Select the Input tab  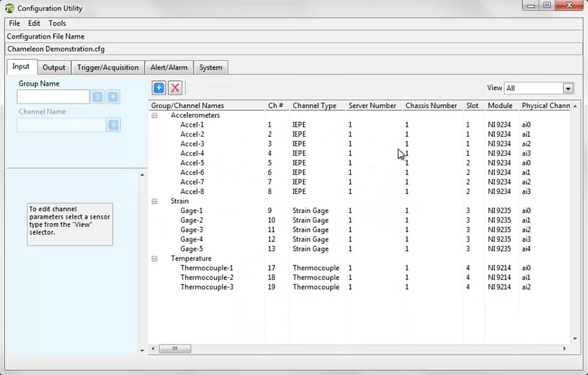coord(21,67)
